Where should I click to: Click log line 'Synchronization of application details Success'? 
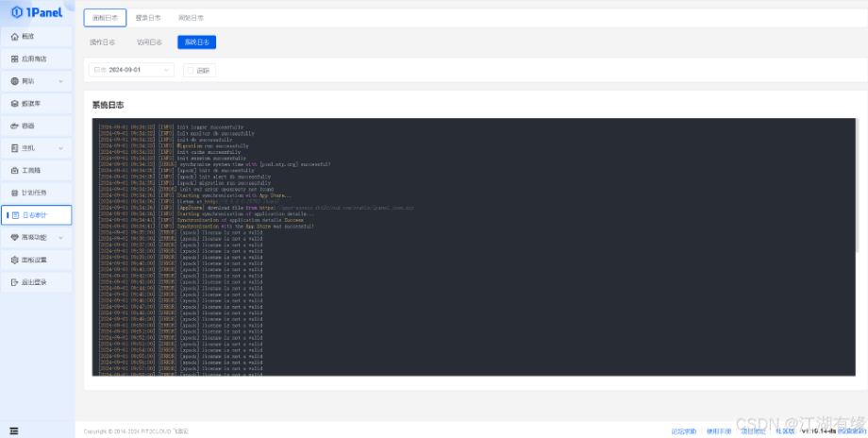(200, 220)
